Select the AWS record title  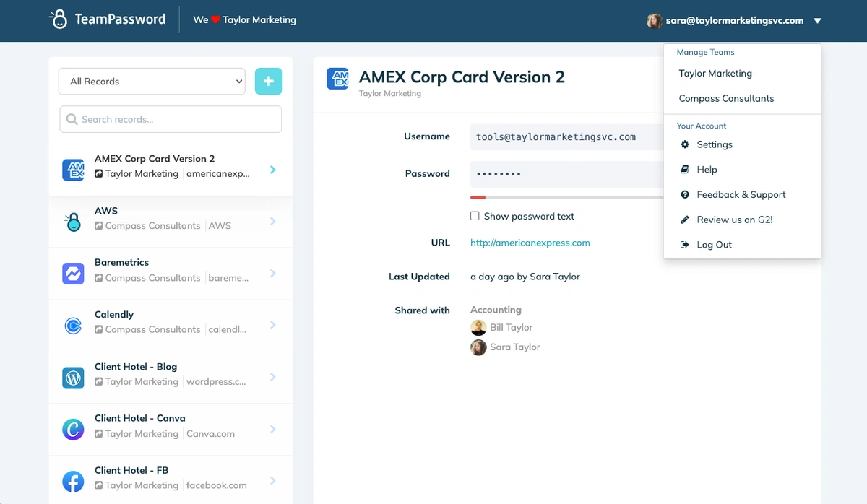point(106,211)
